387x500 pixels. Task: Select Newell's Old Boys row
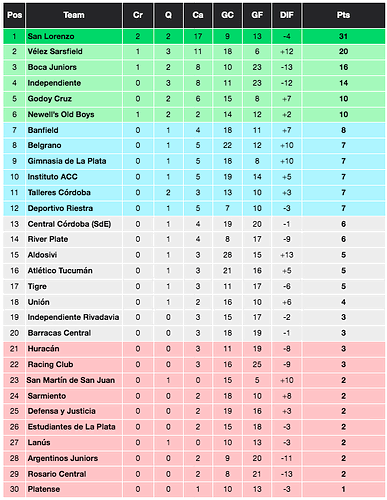[x=194, y=114]
